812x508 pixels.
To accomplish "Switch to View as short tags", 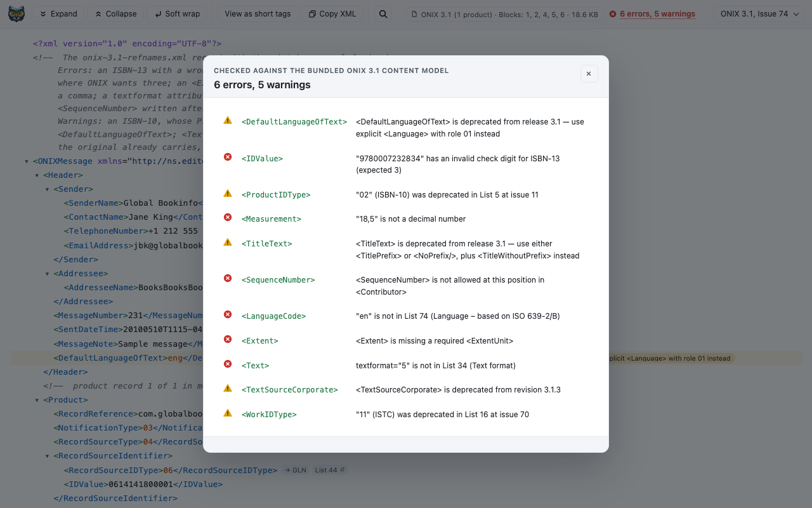I will (x=258, y=14).
